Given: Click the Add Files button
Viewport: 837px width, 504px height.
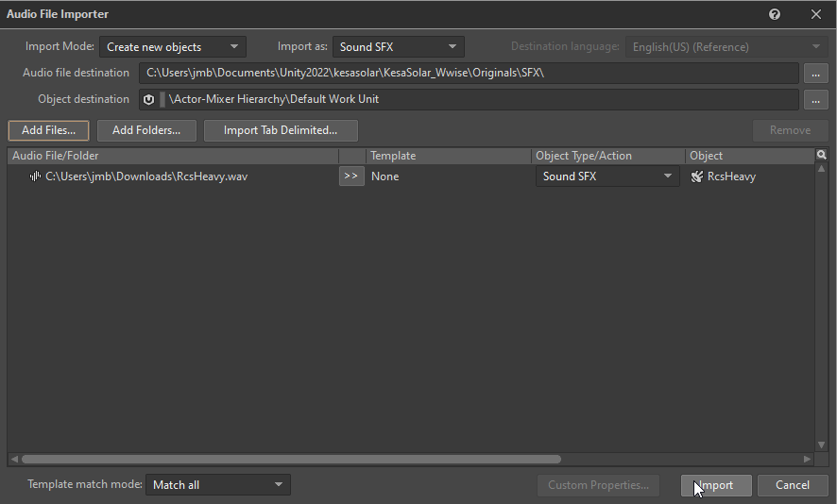Looking at the screenshot, I should (48, 130).
